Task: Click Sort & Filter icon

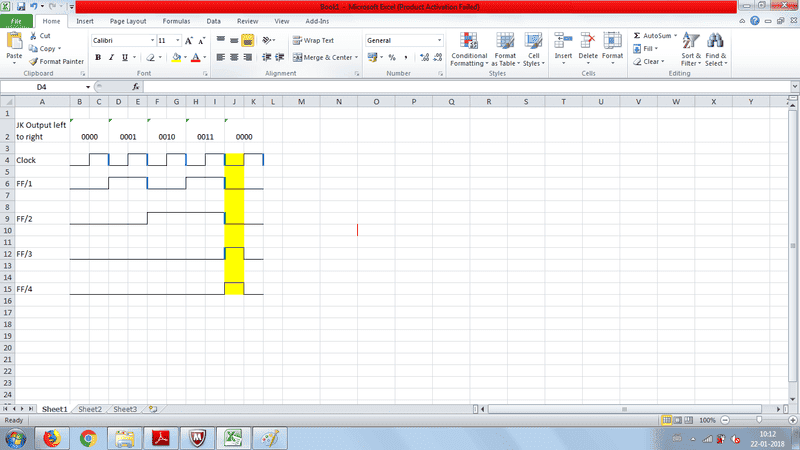Action: (x=691, y=48)
